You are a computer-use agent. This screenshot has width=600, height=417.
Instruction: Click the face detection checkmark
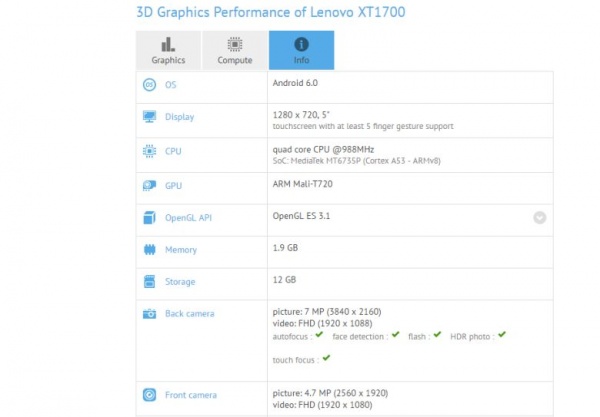coord(396,335)
